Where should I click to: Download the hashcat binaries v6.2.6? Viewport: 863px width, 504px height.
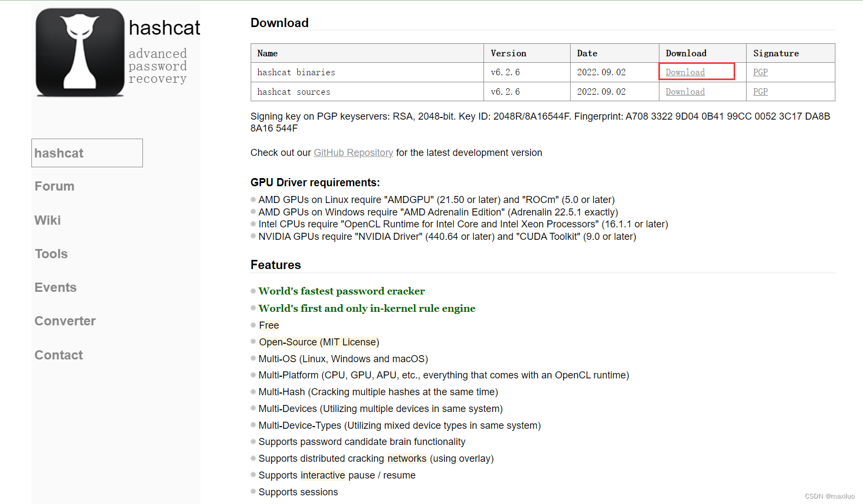click(x=685, y=72)
